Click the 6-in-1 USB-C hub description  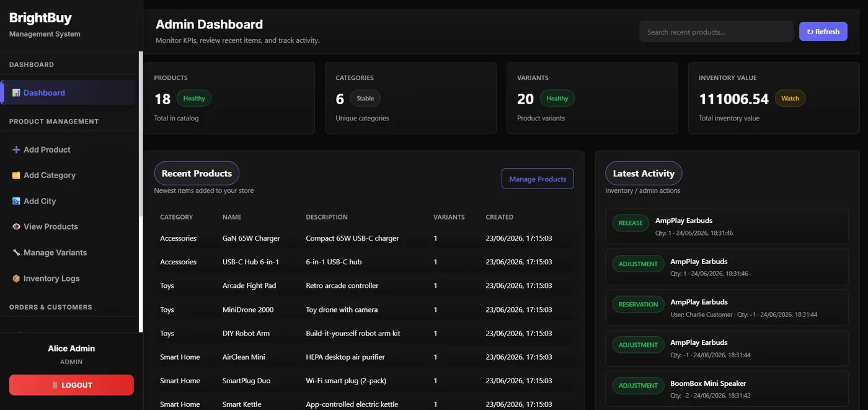pos(334,262)
